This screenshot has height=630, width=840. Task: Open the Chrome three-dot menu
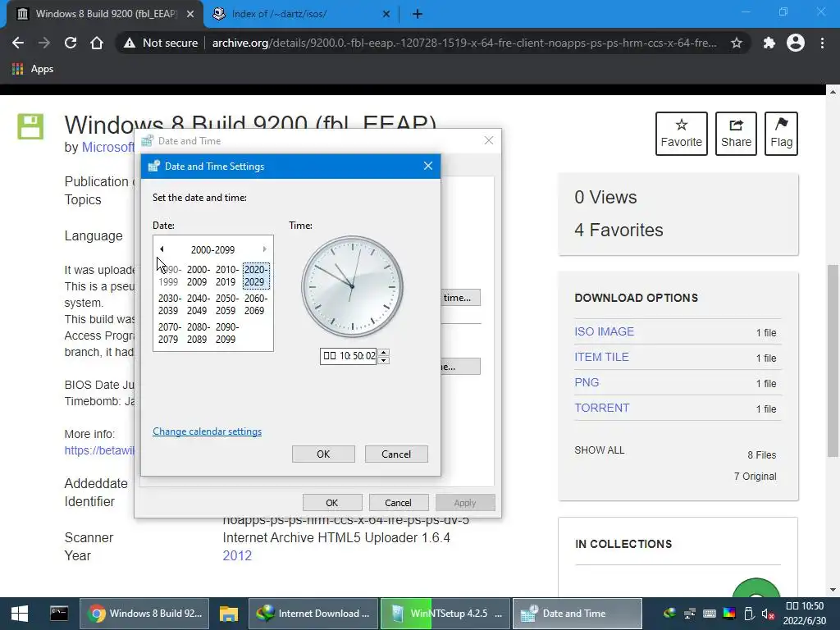point(822,43)
